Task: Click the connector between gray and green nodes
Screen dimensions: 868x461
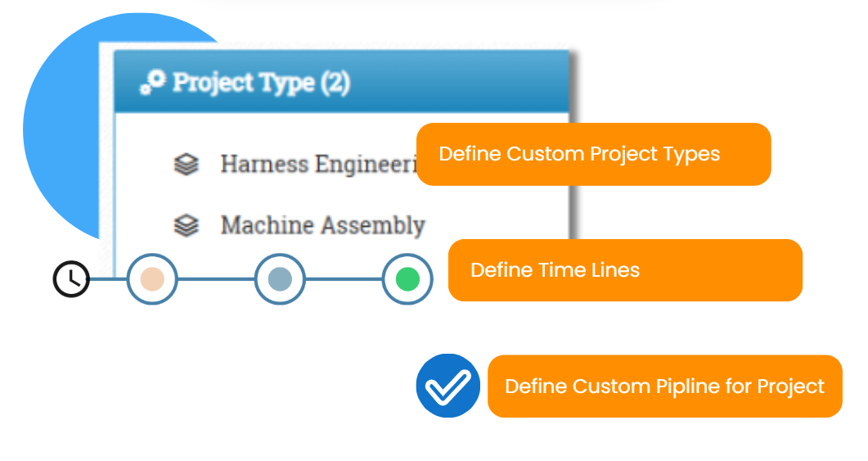Action: click(344, 278)
